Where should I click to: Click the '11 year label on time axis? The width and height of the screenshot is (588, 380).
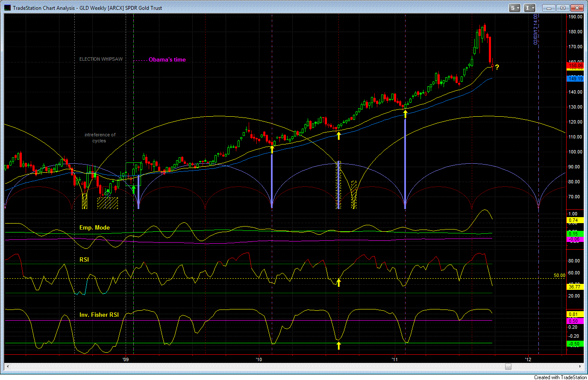[395, 360]
